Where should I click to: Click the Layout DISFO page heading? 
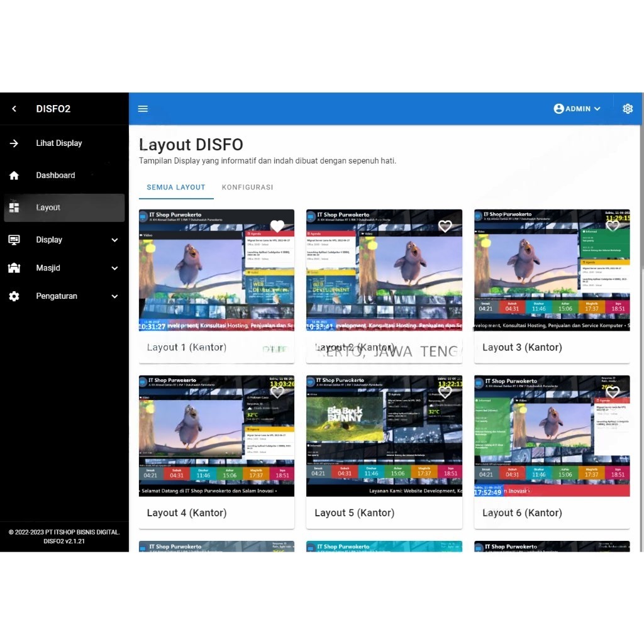[191, 145]
